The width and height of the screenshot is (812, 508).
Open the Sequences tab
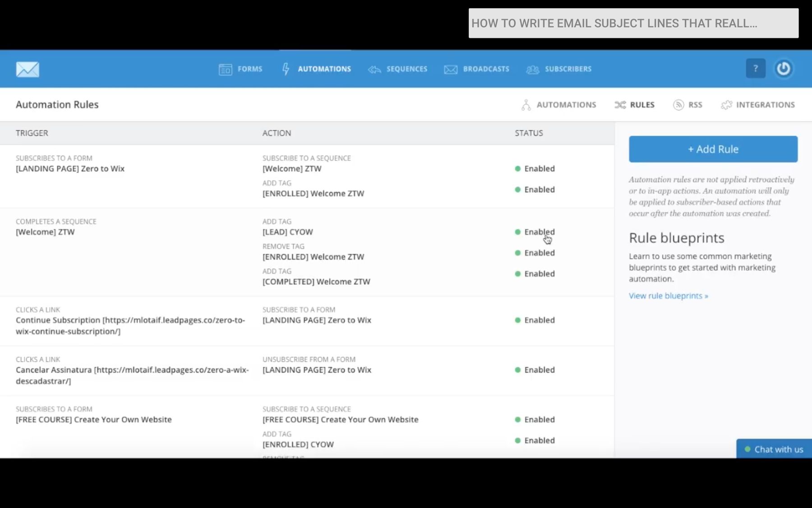[x=397, y=69]
